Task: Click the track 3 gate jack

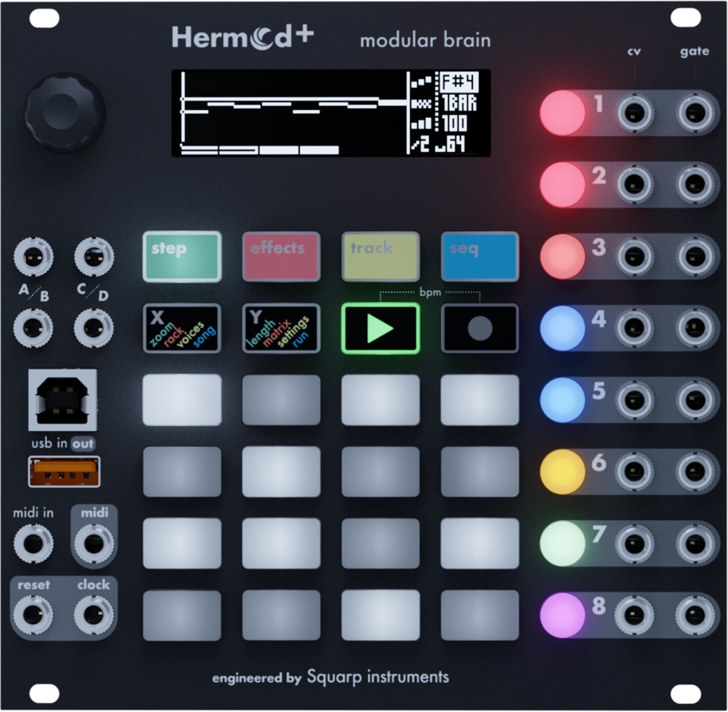Action: tap(695, 256)
